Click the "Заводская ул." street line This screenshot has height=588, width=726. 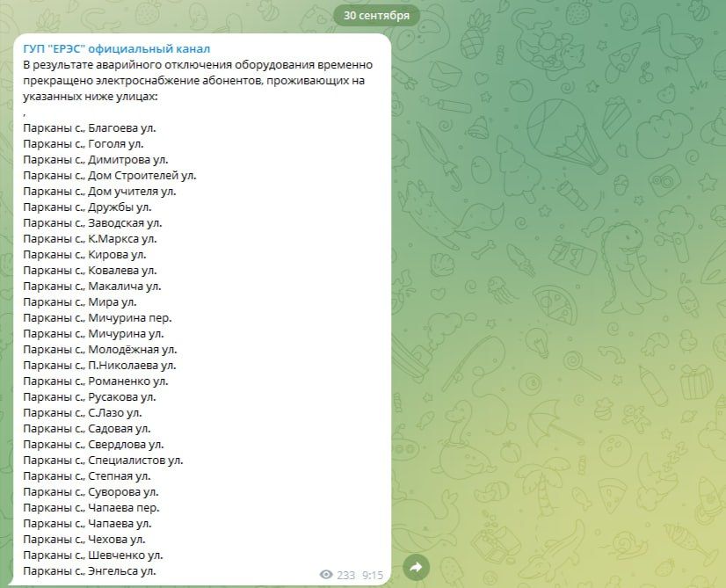pos(92,223)
